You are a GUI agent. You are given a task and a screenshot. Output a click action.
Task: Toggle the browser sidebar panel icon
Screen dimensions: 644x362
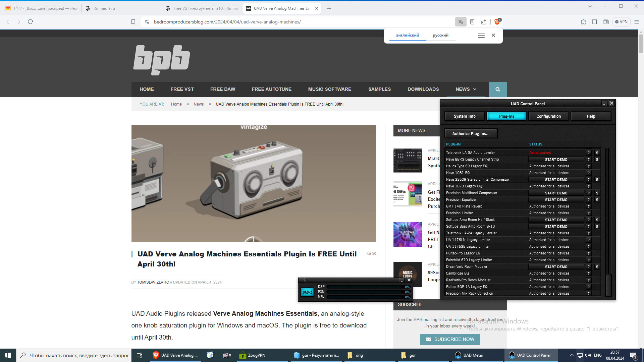click(x=595, y=22)
